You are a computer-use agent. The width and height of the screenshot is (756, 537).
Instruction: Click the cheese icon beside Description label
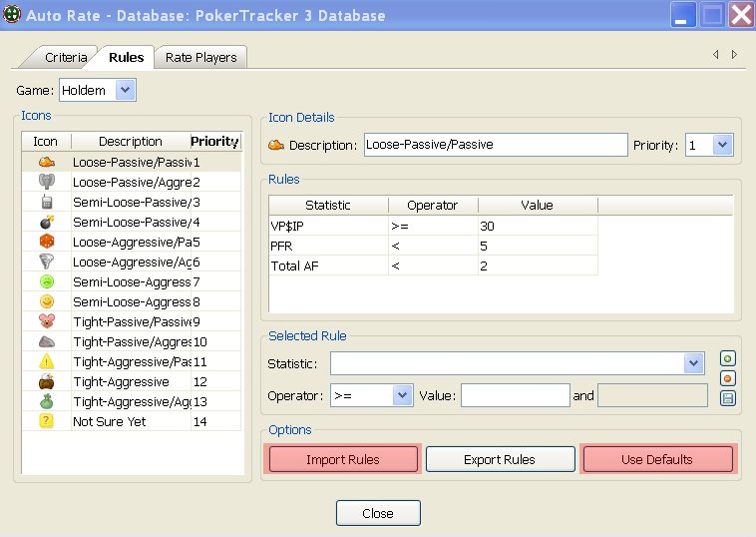[x=276, y=145]
